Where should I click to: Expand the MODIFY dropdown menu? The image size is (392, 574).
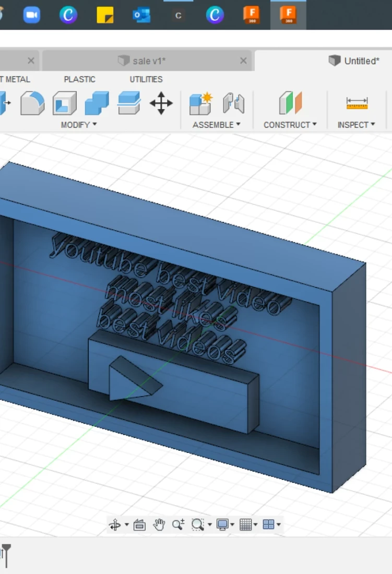[79, 125]
